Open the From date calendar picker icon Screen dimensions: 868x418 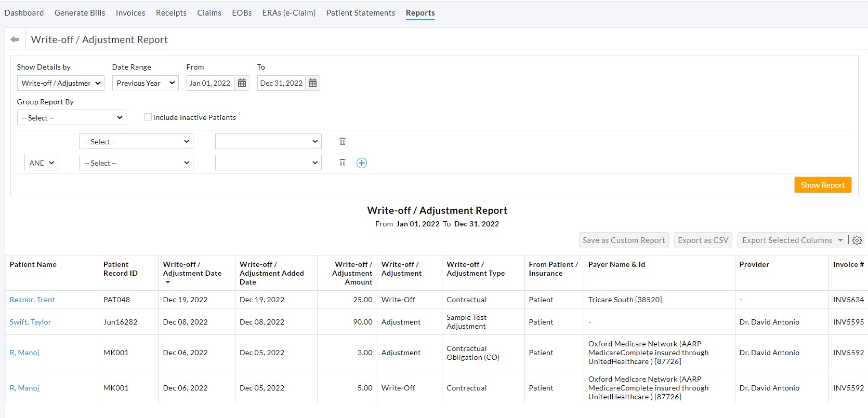click(x=242, y=83)
